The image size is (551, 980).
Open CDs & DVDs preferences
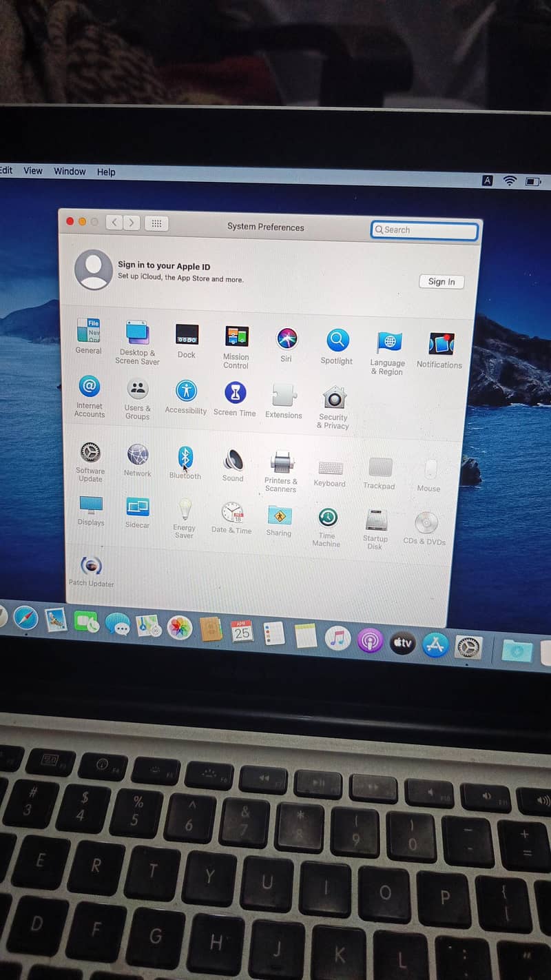coord(425,529)
